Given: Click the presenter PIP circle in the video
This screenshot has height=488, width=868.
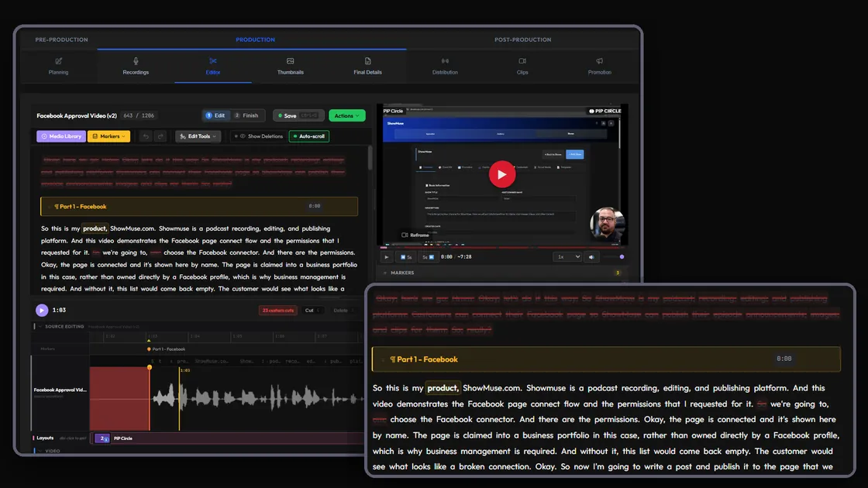Looking at the screenshot, I should pyautogui.click(x=607, y=224).
